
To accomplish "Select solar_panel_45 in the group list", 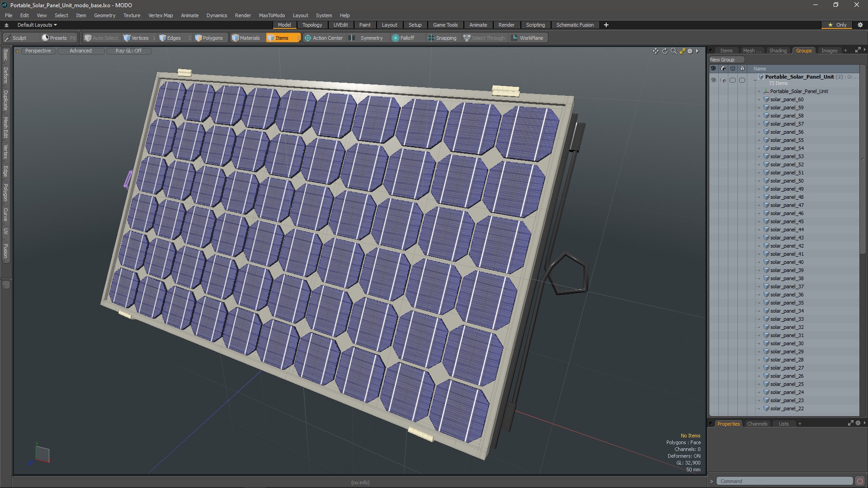I will coord(787,221).
